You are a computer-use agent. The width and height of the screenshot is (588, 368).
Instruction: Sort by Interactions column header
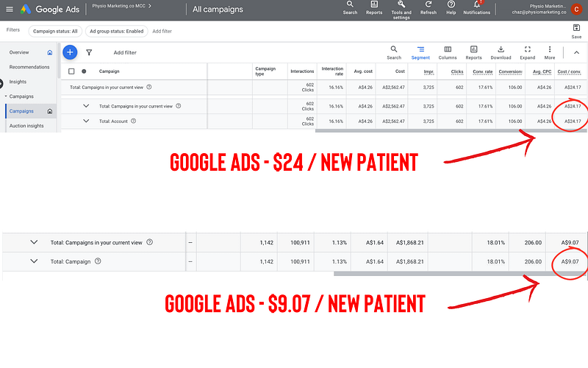coord(302,71)
